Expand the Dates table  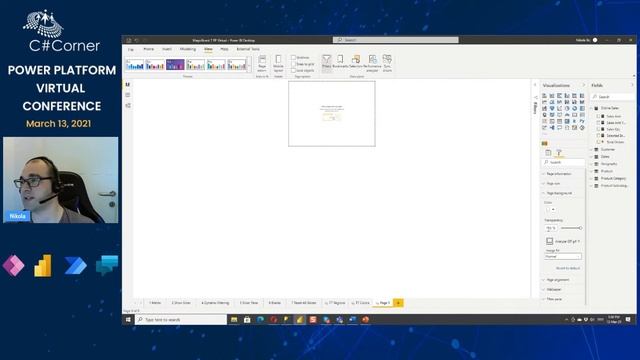click(x=591, y=157)
